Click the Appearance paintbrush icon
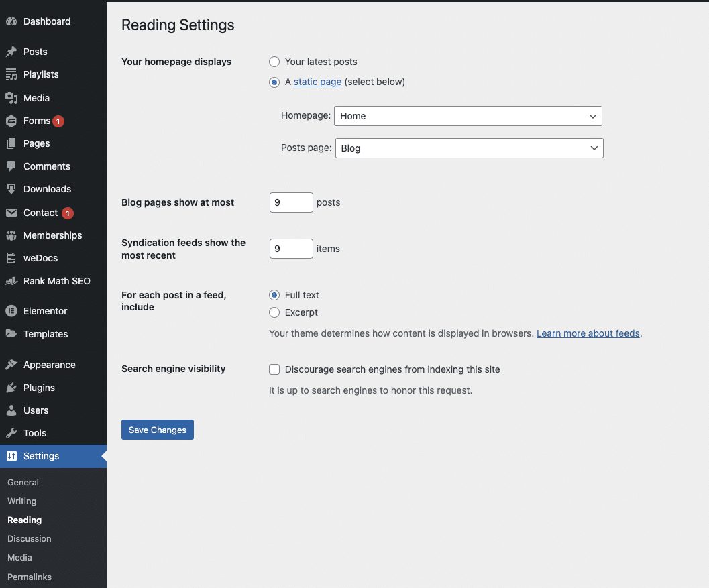Viewport: 709px width, 588px height. (11, 365)
